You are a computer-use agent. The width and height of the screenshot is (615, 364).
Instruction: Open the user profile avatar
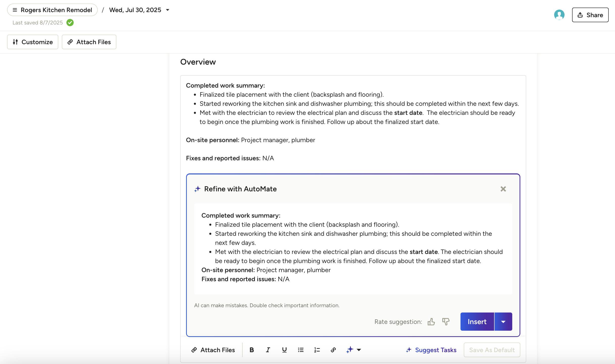559,15
